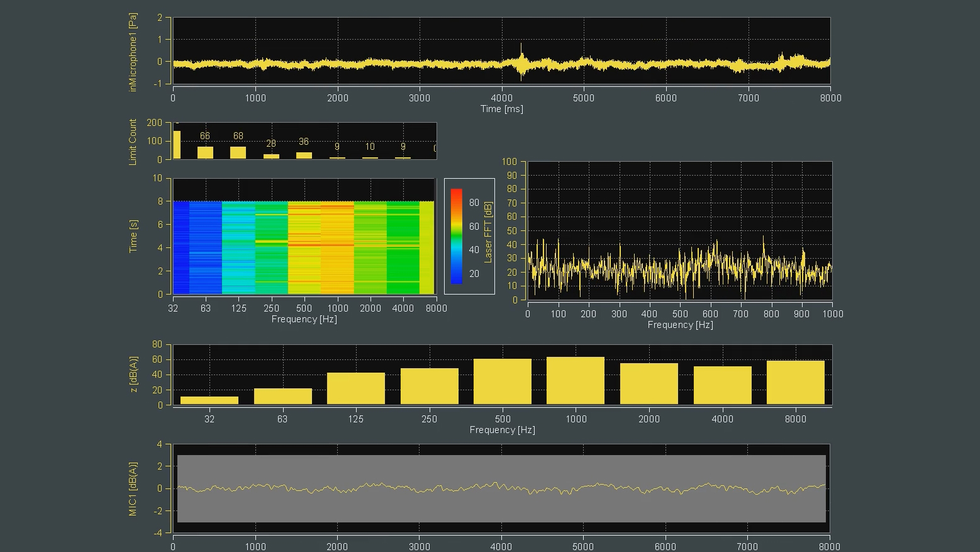Click the Frequency [Hz] label under spectrogram
The image size is (980, 552).
[304, 319]
